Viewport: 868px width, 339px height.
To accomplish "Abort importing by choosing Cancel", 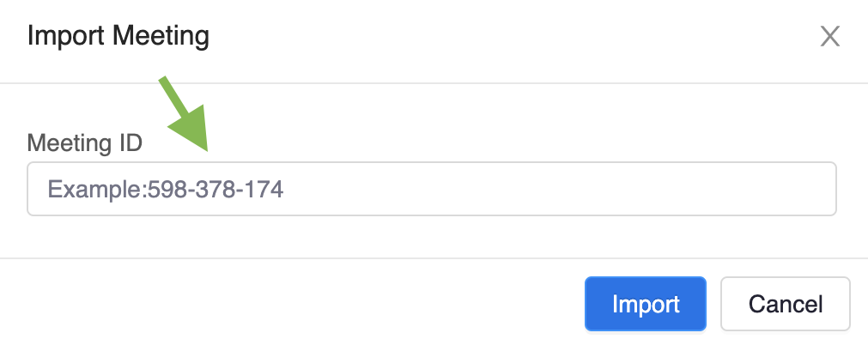I will (785, 304).
